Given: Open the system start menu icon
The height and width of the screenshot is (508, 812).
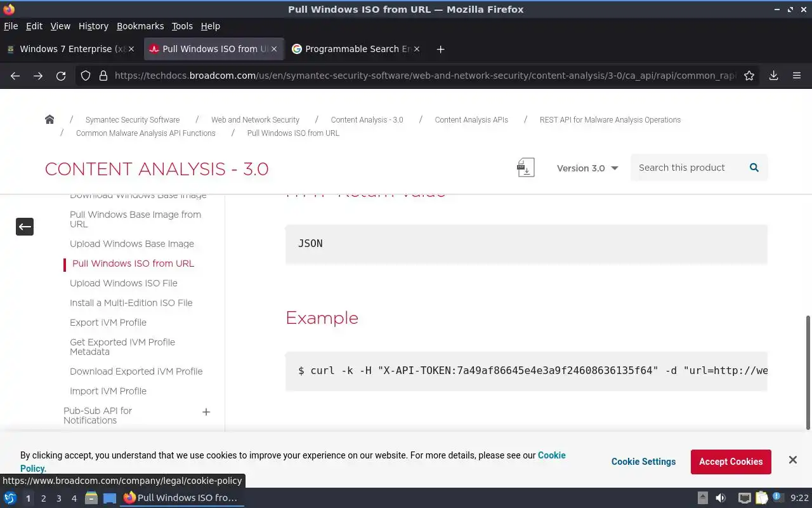Looking at the screenshot, I should (x=10, y=498).
